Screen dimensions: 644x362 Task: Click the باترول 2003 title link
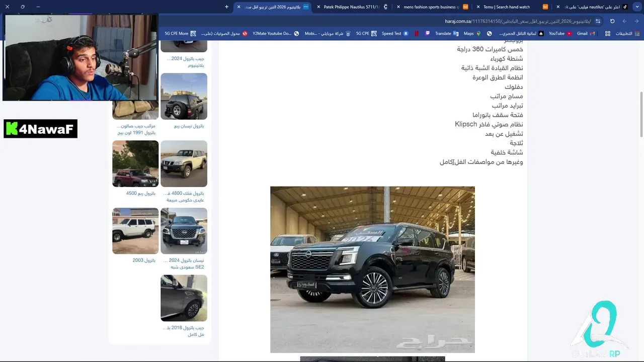(x=144, y=260)
